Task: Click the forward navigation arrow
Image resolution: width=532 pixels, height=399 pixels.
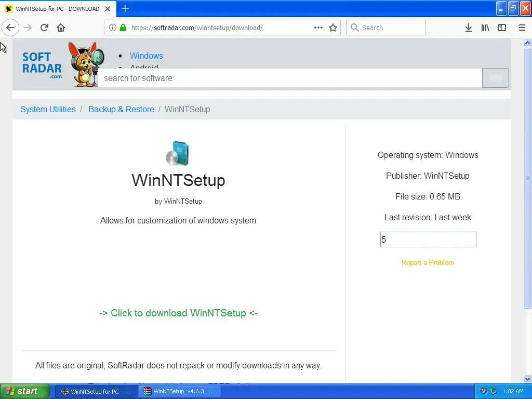Action: pyautogui.click(x=28, y=28)
